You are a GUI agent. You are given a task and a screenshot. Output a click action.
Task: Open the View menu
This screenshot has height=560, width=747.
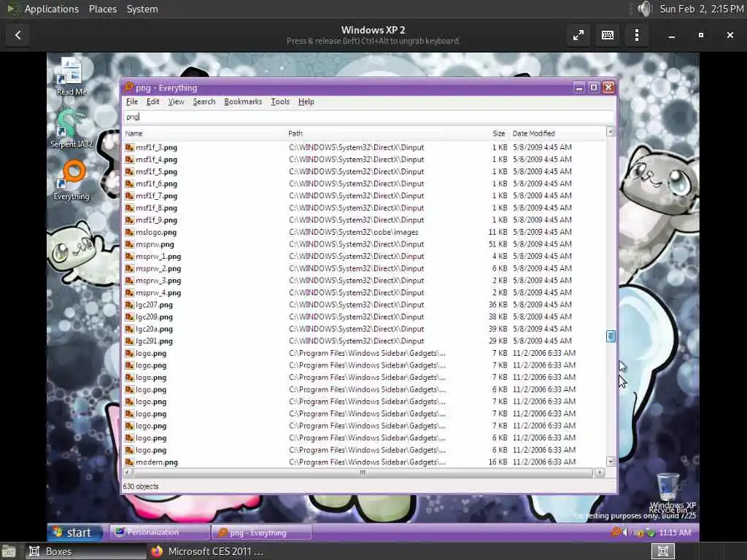pyautogui.click(x=177, y=101)
